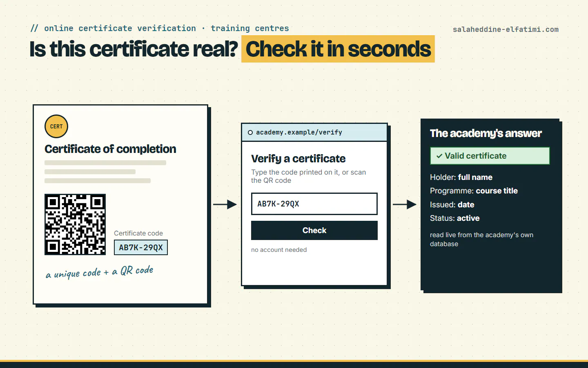Screen dimensions: 588x368
Task: Click the 'Holder: full name' line
Action: pos(461,177)
